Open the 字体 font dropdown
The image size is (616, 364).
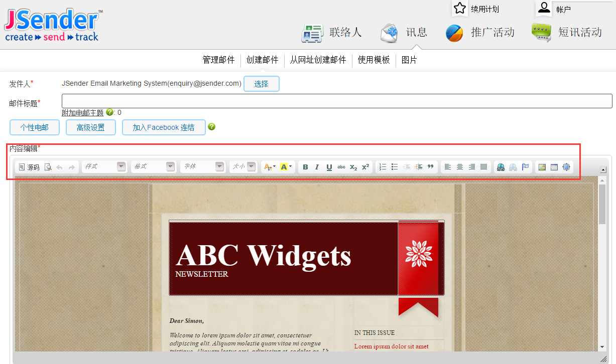pos(203,166)
